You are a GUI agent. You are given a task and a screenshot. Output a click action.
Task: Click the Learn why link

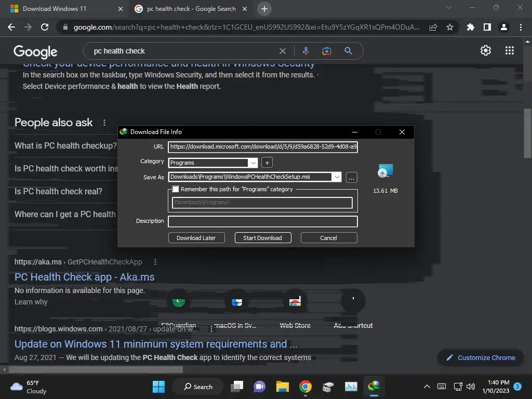click(31, 302)
